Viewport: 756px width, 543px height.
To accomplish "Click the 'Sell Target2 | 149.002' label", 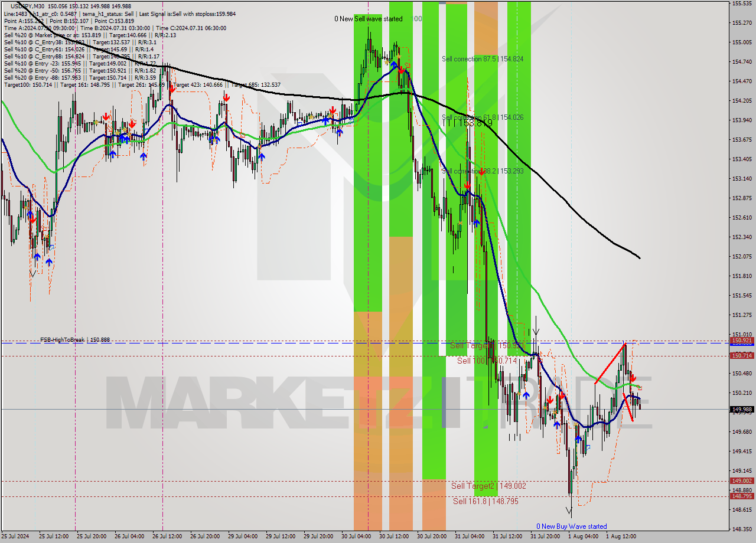I will click(x=488, y=486).
